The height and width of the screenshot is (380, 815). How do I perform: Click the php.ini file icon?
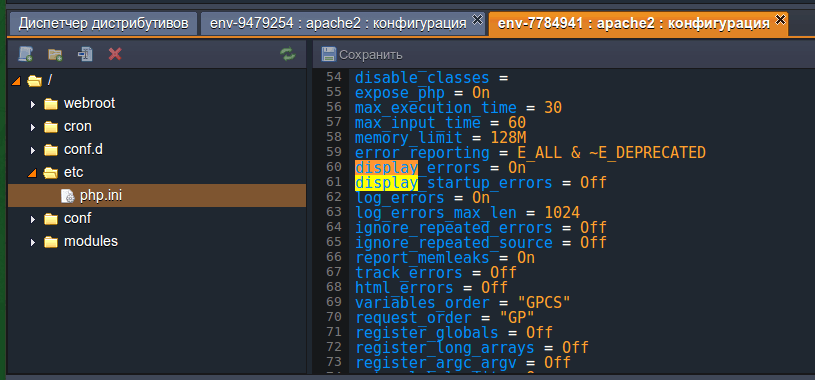tap(68, 196)
